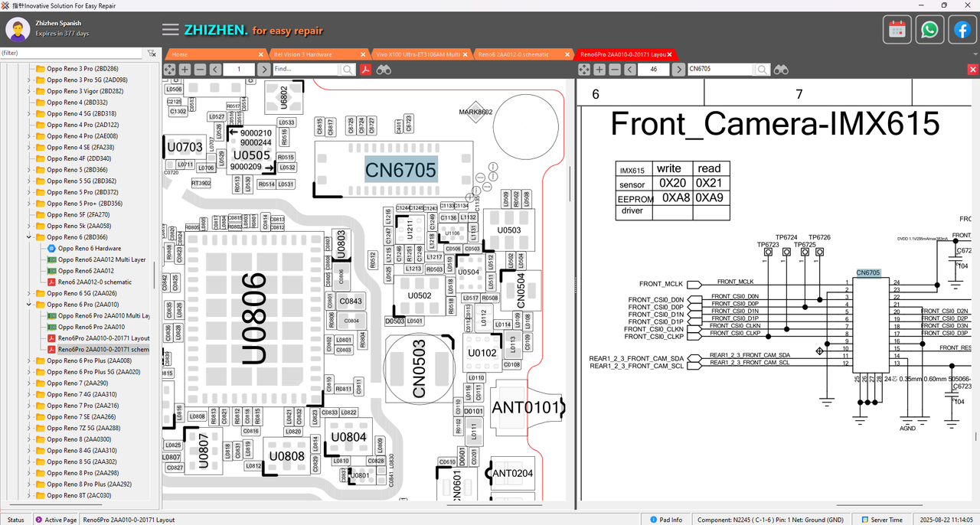Select pan tool in the page 46 toolbar

tap(584, 70)
